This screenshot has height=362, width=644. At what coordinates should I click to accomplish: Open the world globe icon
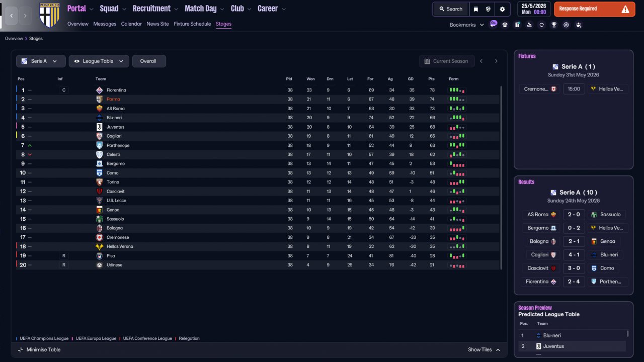[x=488, y=9]
